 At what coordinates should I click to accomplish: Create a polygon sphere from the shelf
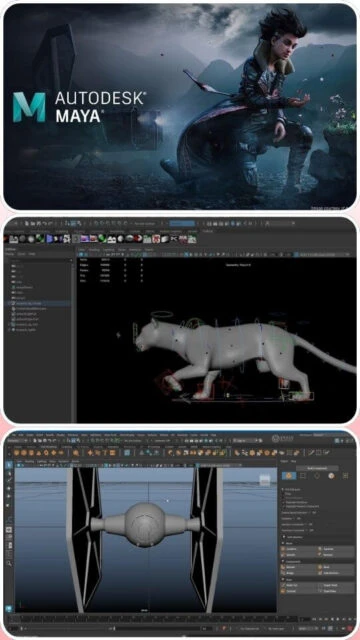coord(16,452)
